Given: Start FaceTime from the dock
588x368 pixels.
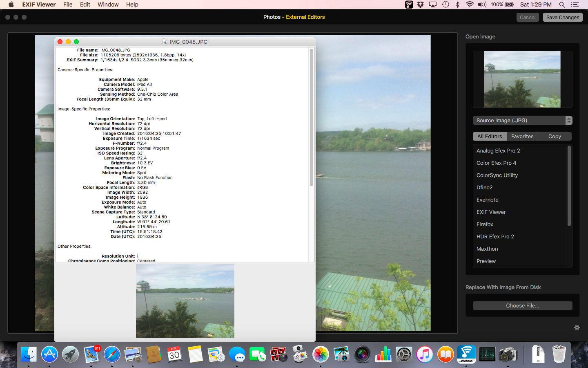Looking at the screenshot, I should point(258,354).
